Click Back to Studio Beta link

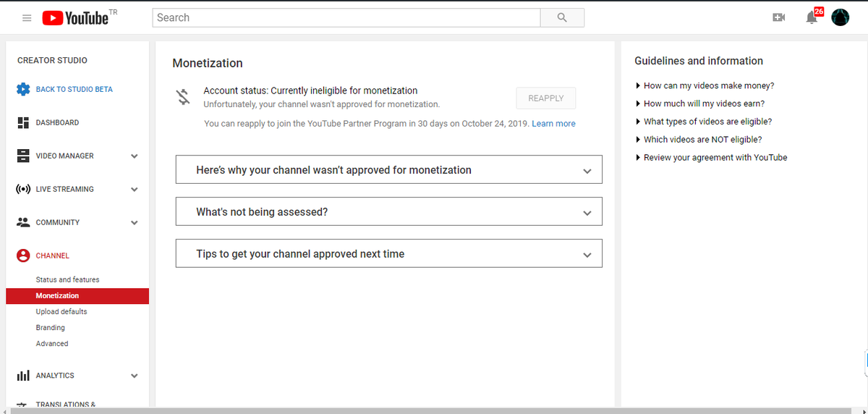[75, 89]
